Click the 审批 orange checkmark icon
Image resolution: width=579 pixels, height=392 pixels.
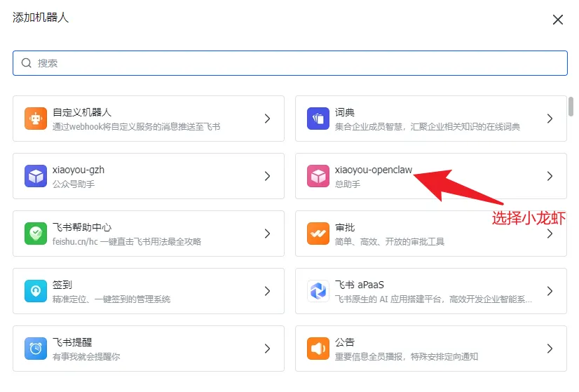point(318,234)
